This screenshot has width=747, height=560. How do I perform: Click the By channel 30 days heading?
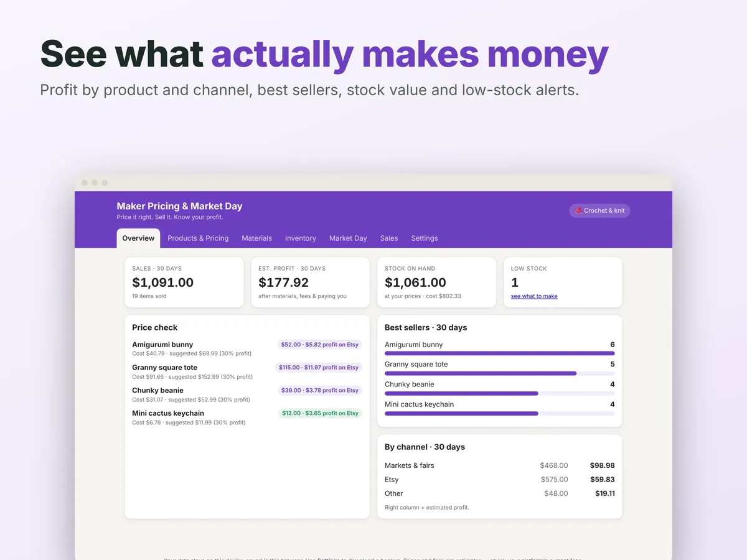[x=425, y=447]
